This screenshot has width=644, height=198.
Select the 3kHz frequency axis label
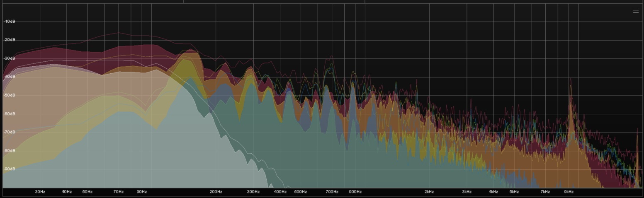467,192
